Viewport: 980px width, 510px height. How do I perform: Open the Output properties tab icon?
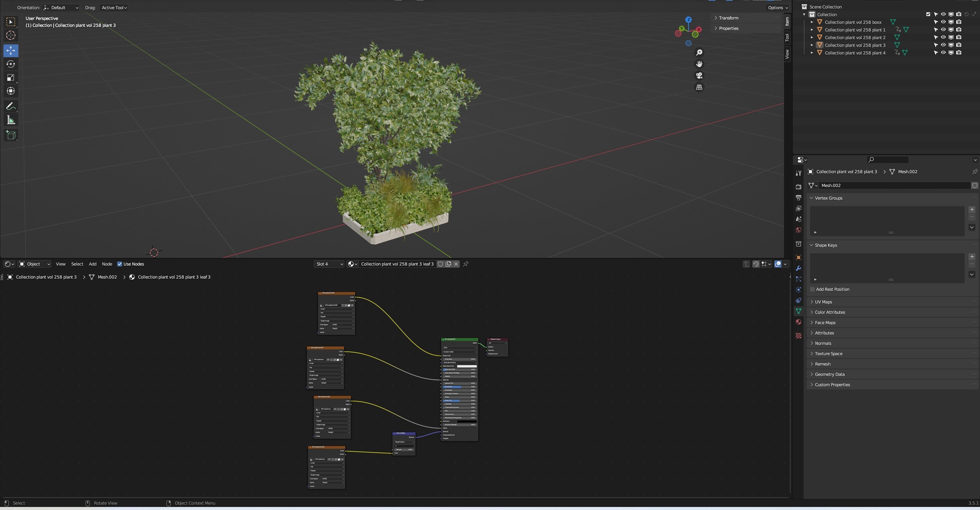tap(798, 198)
